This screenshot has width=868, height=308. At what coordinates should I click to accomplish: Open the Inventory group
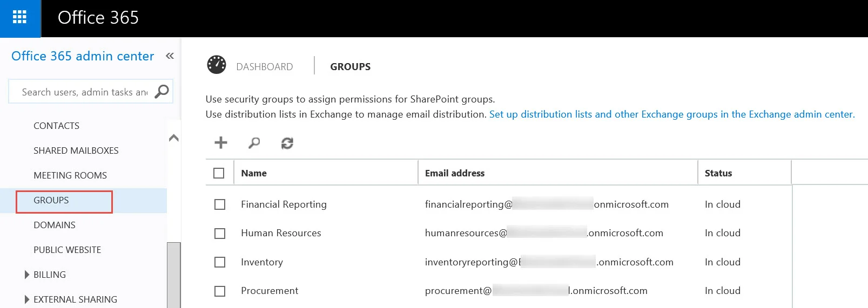click(262, 262)
